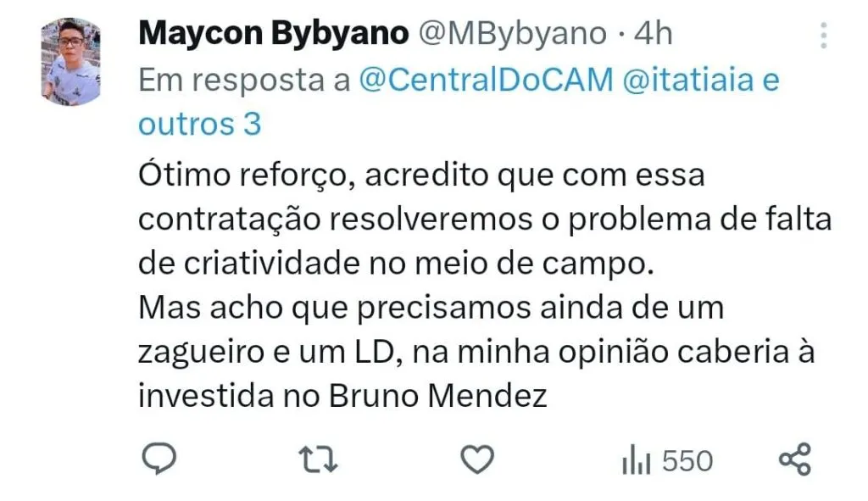This screenshot has width=868, height=501.
Task: Open the @CentralDoCAM mention
Action: 487,79
